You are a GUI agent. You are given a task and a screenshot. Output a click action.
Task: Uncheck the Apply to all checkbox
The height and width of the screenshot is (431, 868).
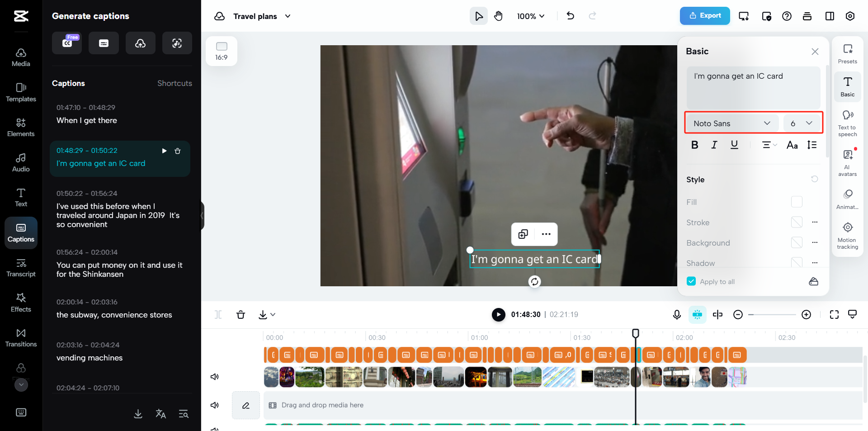(x=691, y=281)
